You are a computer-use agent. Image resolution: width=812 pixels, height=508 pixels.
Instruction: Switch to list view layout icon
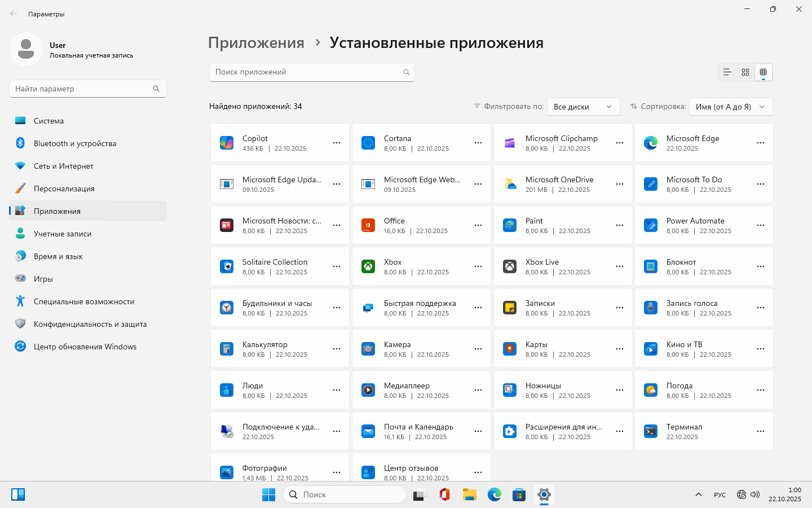727,72
